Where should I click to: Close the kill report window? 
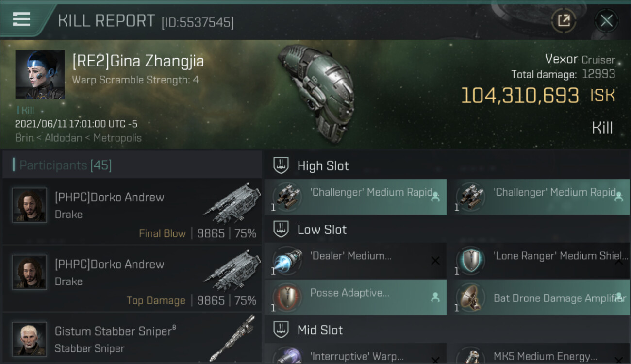(x=606, y=20)
